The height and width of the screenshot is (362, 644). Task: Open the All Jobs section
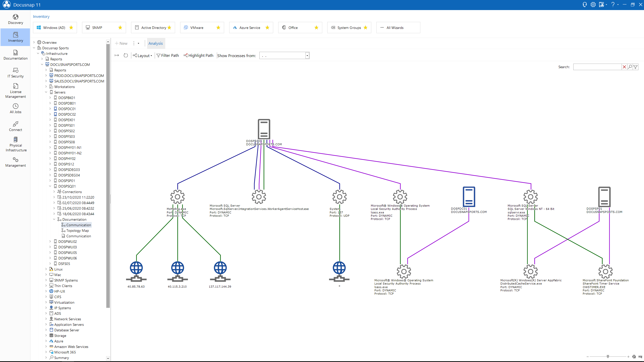coord(16,109)
